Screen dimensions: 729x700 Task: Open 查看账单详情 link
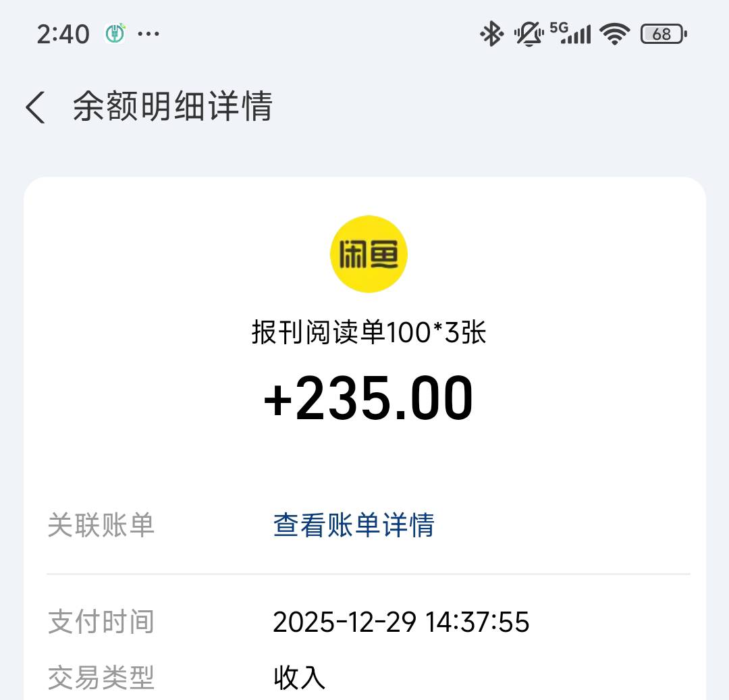pyautogui.click(x=354, y=524)
